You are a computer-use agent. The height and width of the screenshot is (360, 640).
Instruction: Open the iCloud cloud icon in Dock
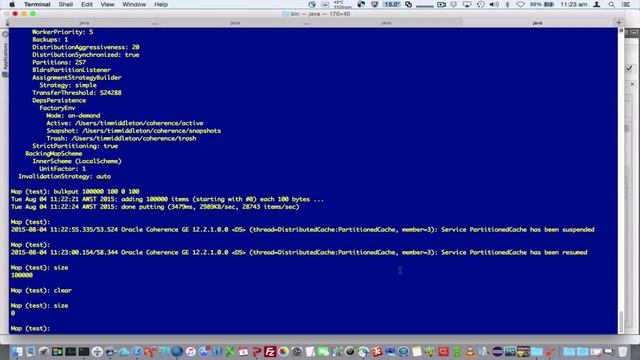[x=123, y=351]
